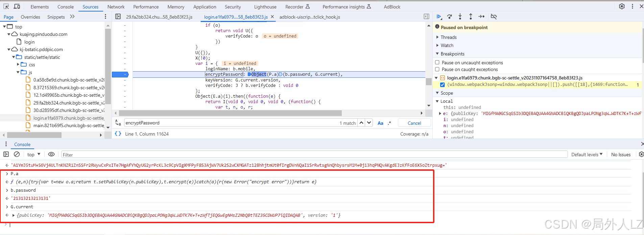Viewport: 644px width, 235px height.
Task: Expand the Watch section
Action: (x=437, y=45)
